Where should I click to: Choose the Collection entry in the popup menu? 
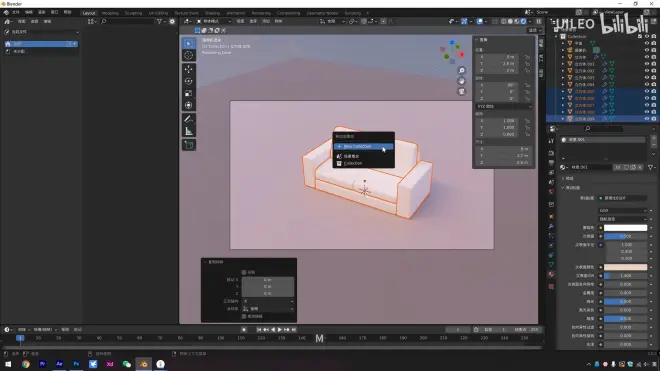[x=364, y=163]
